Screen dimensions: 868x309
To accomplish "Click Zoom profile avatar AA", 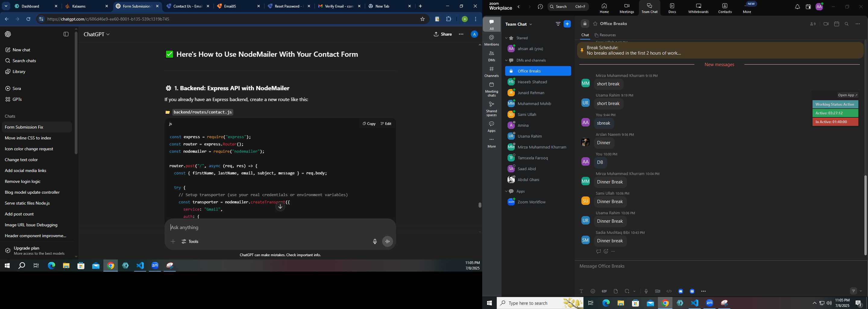I will pos(819,6).
